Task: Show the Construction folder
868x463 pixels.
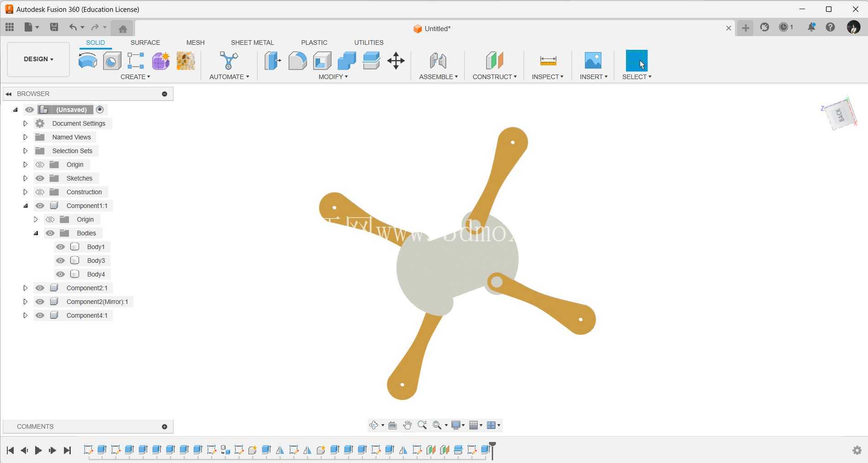Action: pyautogui.click(x=40, y=192)
